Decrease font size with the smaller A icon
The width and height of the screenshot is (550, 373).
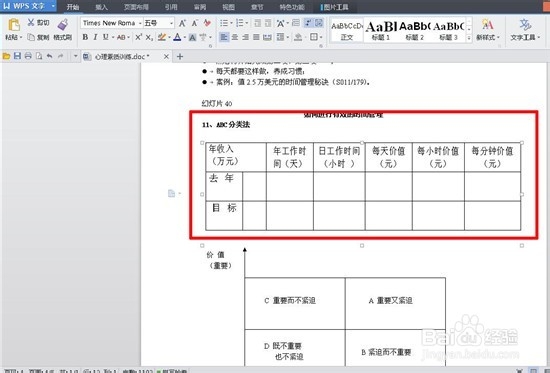(194, 23)
